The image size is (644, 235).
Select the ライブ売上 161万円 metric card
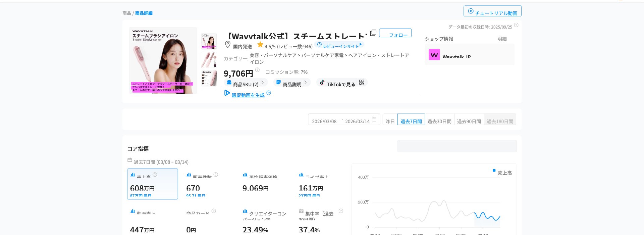click(321, 184)
